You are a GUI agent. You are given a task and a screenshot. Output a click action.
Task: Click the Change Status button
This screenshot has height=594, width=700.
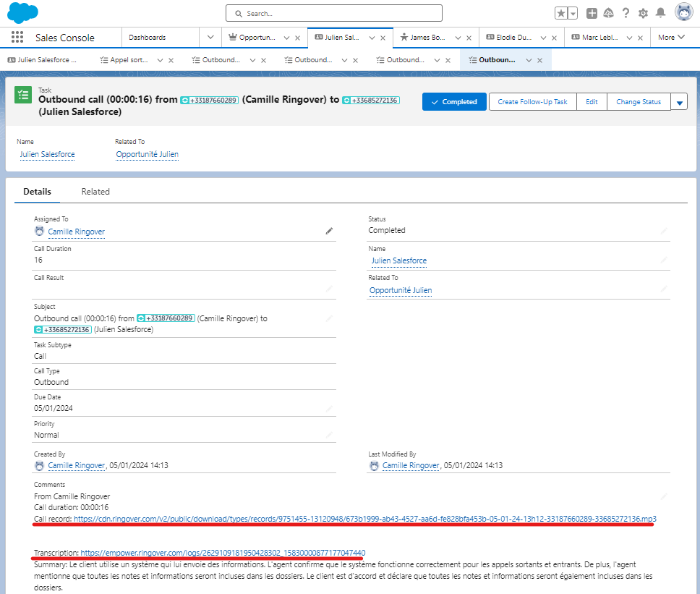point(639,102)
